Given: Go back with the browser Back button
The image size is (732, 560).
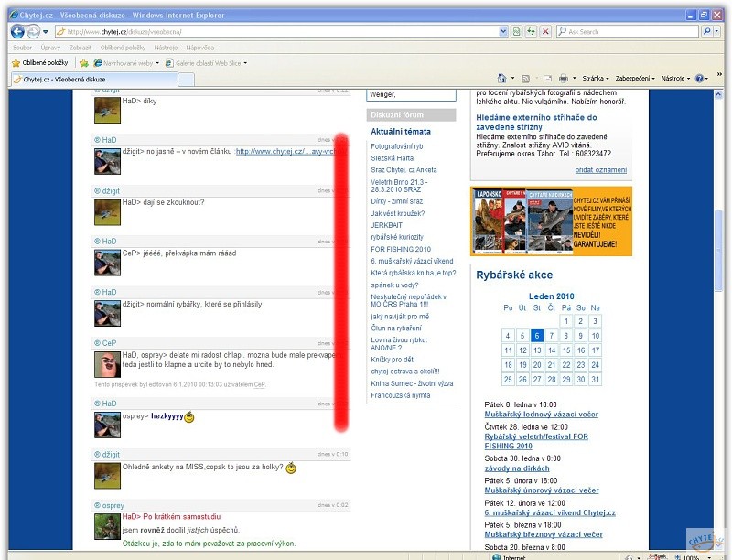Looking at the screenshot, I should tap(17, 32).
